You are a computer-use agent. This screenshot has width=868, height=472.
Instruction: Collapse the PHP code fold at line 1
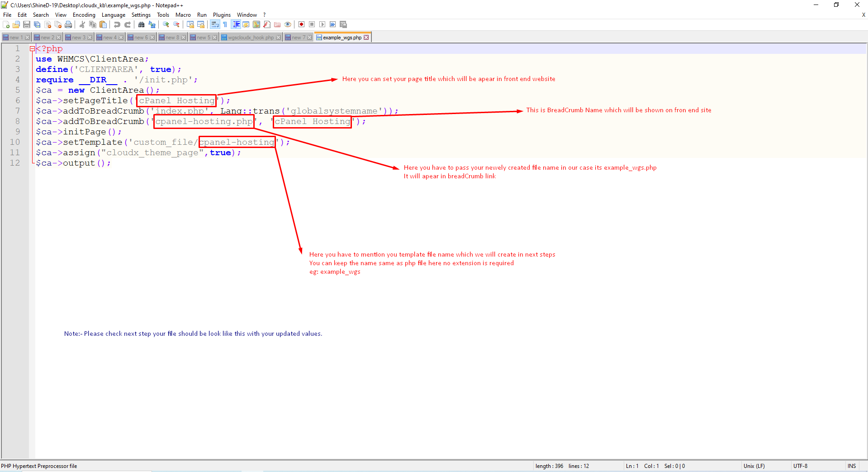tap(32, 49)
